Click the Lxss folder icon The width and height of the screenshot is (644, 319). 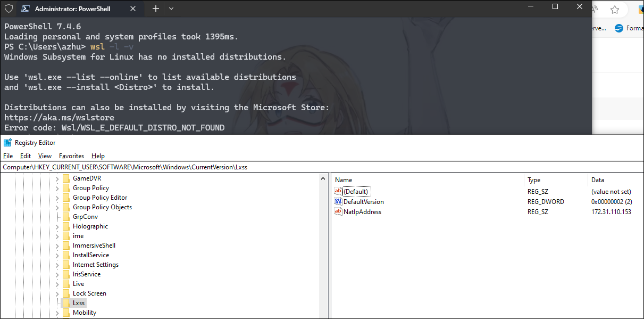(66, 303)
